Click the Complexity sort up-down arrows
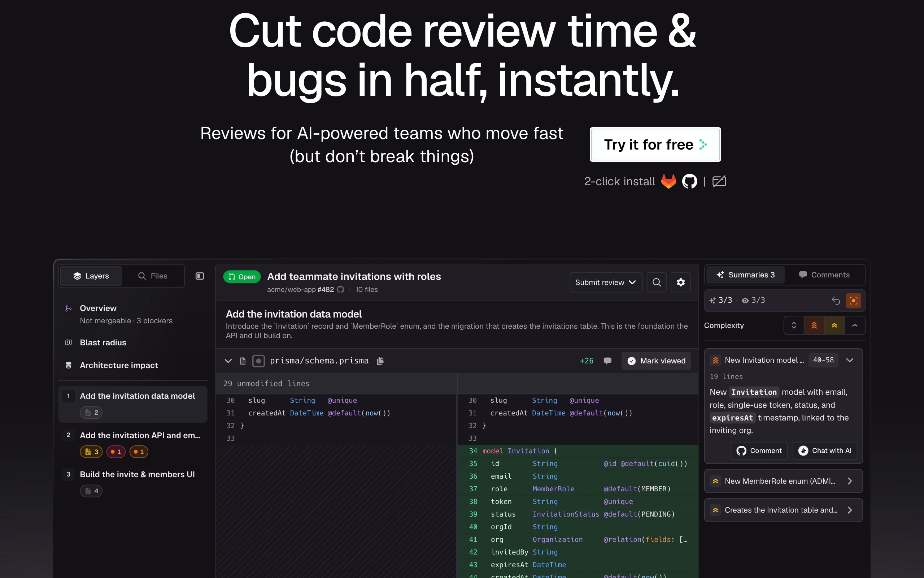This screenshot has width=924, height=578. (794, 325)
